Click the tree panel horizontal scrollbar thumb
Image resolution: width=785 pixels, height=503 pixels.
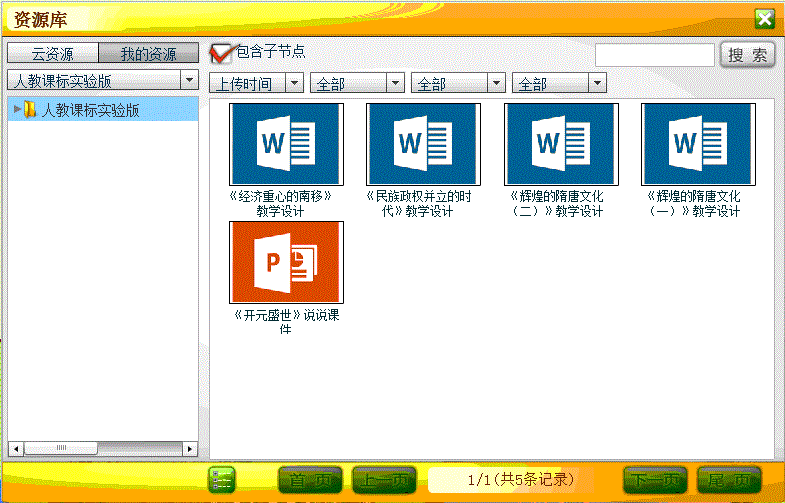[62, 447]
